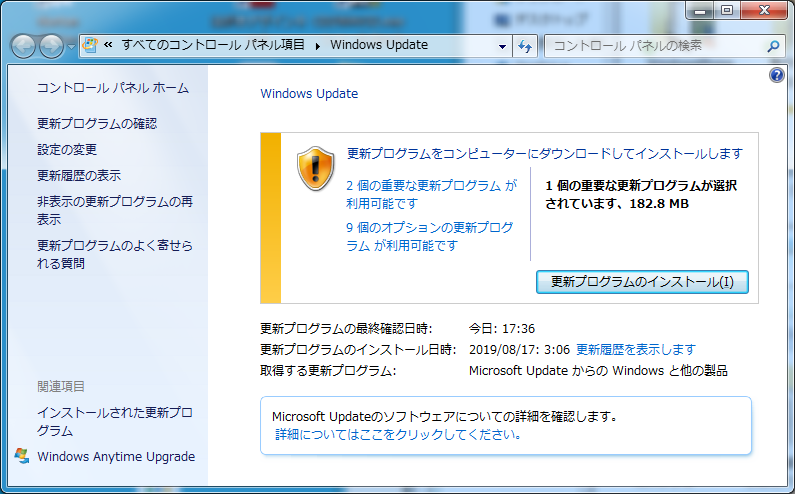Click the Forward navigation arrow

[51, 47]
